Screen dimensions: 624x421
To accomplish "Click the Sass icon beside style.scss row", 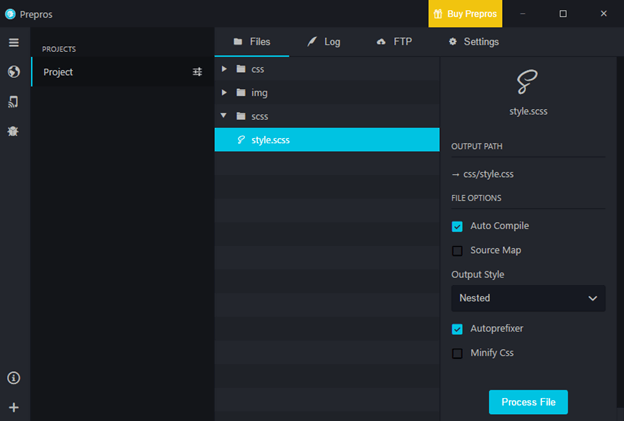I will [x=241, y=140].
